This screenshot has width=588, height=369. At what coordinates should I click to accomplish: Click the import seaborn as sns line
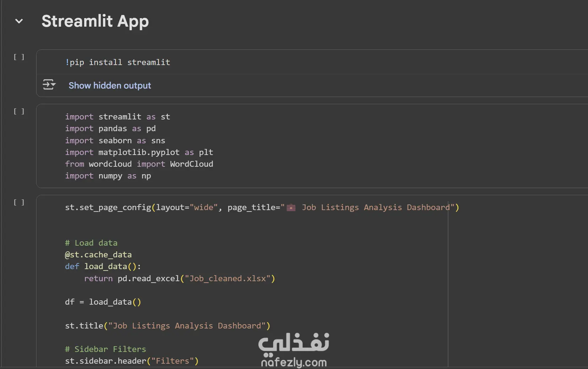tap(115, 140)
